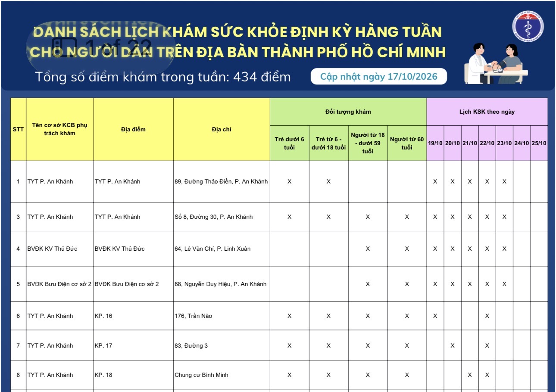Select row number 7 in the STT column

pyautogui.click(x=18, y=345)
